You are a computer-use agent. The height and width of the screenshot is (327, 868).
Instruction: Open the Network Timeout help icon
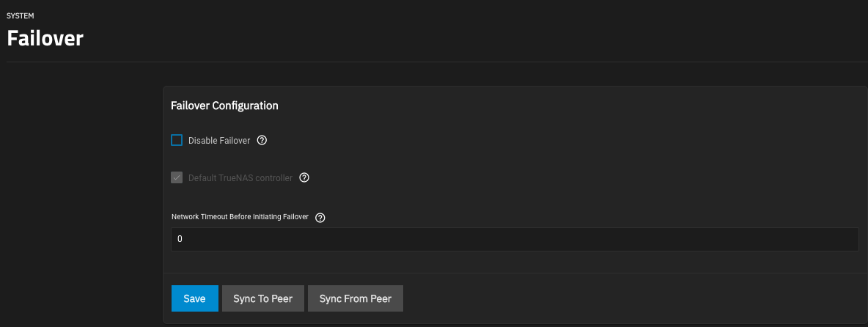point(320,218)
